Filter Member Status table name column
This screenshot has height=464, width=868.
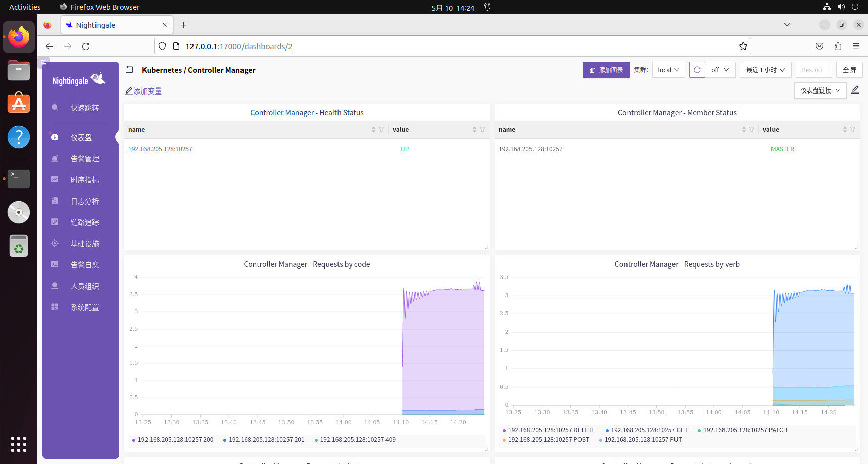752,130
